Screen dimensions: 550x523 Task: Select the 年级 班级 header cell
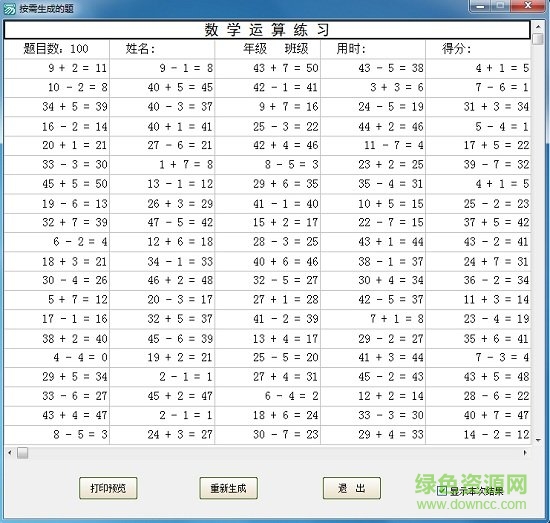(268, 49)
